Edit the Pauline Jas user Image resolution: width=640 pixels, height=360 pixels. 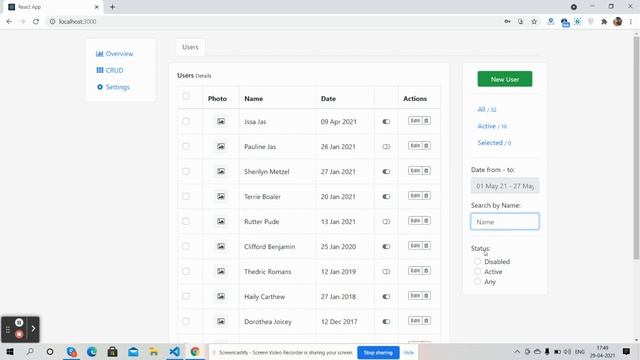(x=415, y=146)
